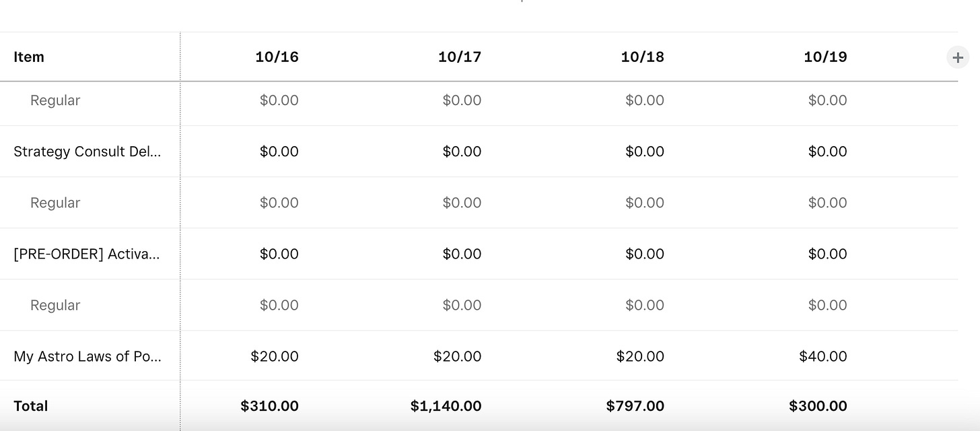Select the 10/19 column header
980x431 pixels.
[x=825, y=57]
